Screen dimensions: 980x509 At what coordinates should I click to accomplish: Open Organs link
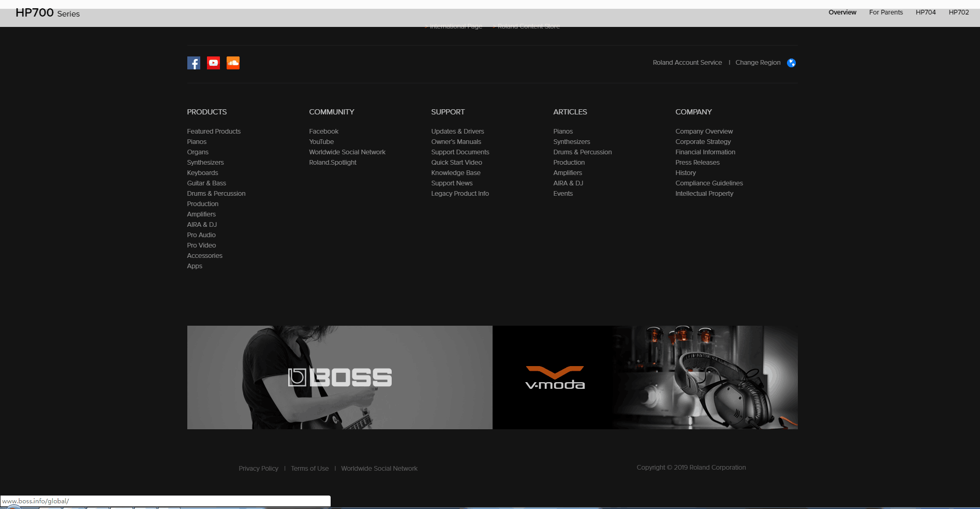tap(198, 152)
